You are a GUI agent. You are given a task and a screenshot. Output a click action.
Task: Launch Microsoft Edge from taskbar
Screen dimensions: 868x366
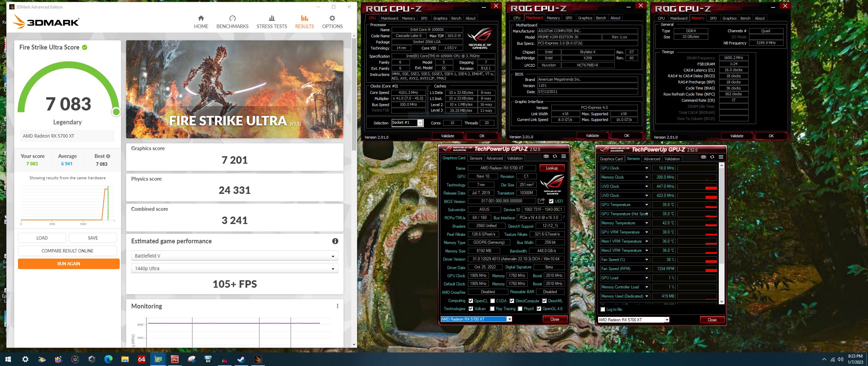pos(108,359)
